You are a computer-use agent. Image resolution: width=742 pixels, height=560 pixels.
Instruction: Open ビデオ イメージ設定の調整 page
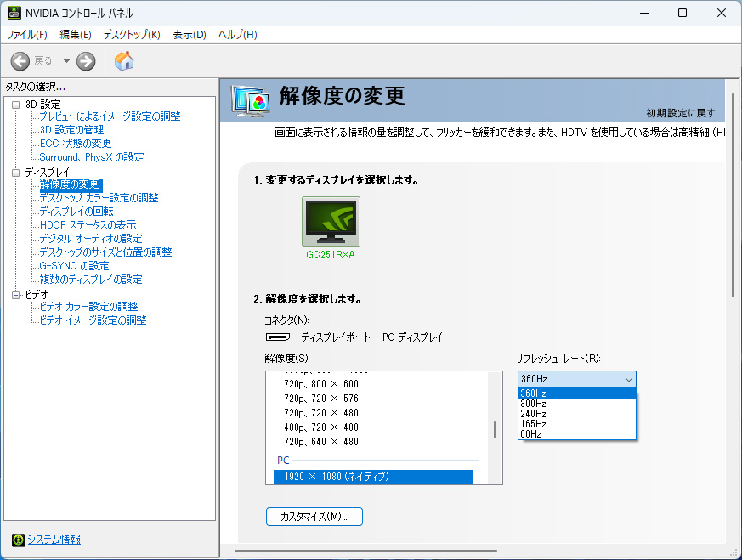(93, 320)
